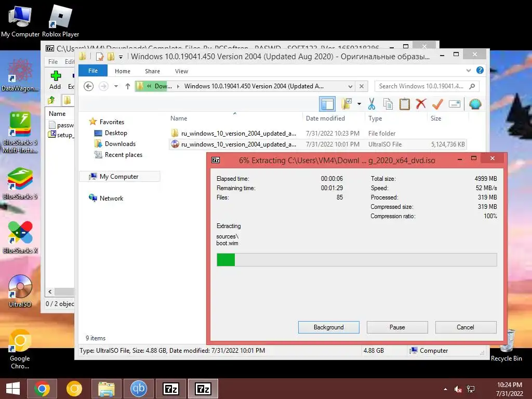Select My Computer in navigation pane

pyautogui.click(x=119, y=177)
